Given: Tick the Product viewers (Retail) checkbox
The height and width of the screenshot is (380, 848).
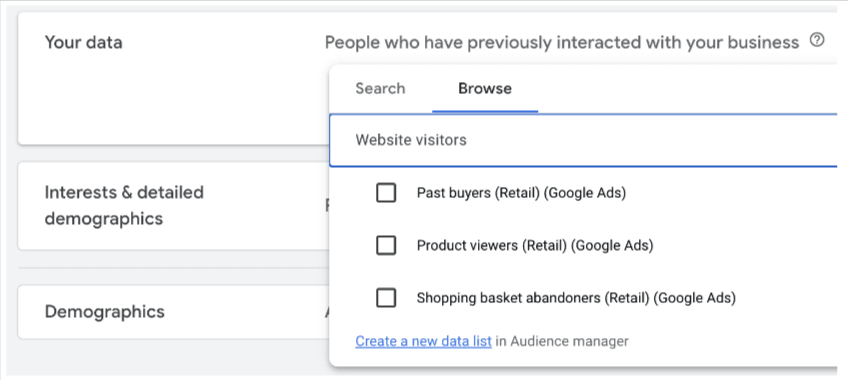Looking at the screenshot, I should click(386, 245).
